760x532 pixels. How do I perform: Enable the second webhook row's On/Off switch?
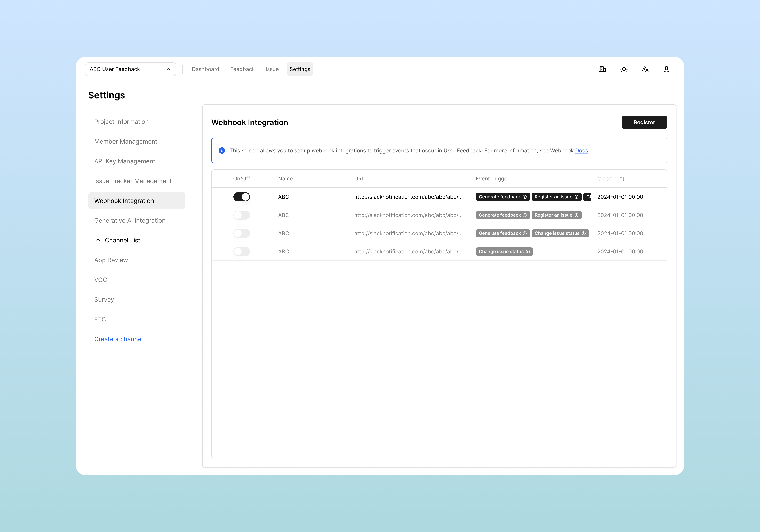coord(242,215)
